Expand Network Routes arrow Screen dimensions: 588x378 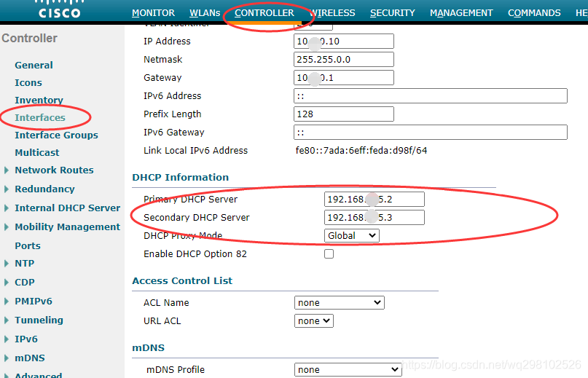(7, 170)
